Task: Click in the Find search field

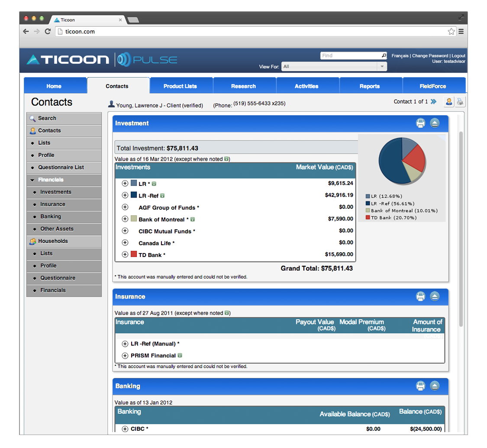Action: (x=351, y=55)
